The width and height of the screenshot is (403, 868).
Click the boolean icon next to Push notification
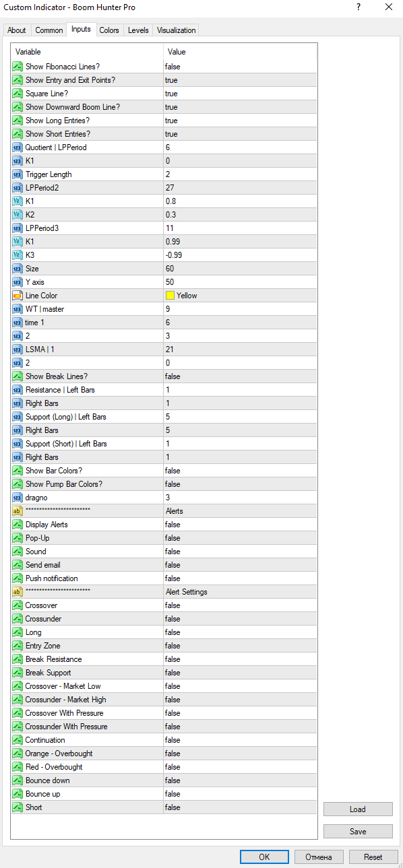tap(18, 578)
